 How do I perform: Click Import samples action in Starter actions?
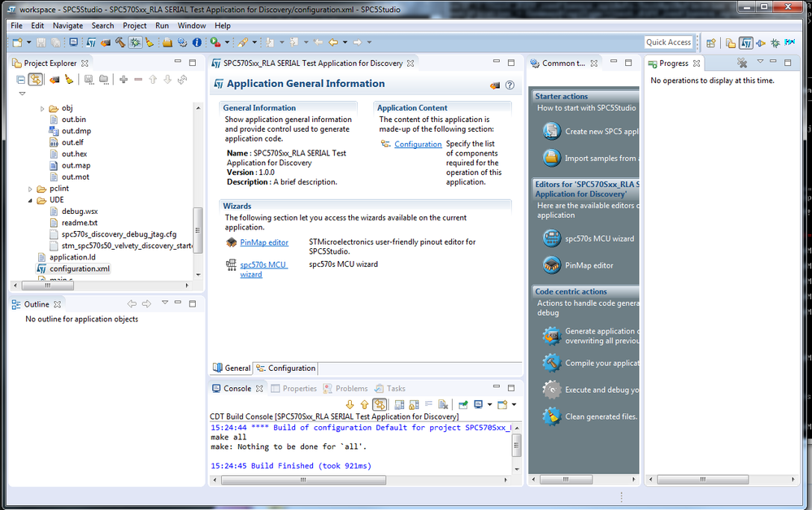[590, 158]
